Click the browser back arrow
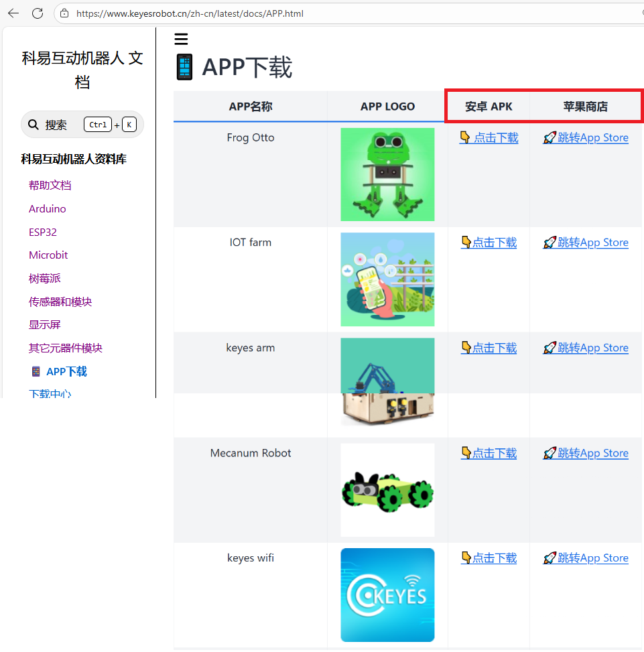Image resolution: width=644 pixels, height=652 pixels. click(13, 13)
